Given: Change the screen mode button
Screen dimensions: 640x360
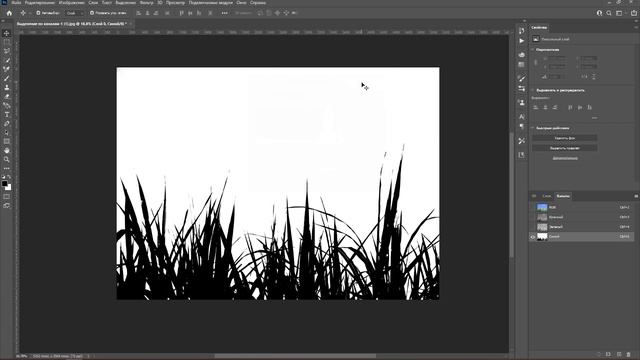Looking at the screenshot, I should pos(7,206).
